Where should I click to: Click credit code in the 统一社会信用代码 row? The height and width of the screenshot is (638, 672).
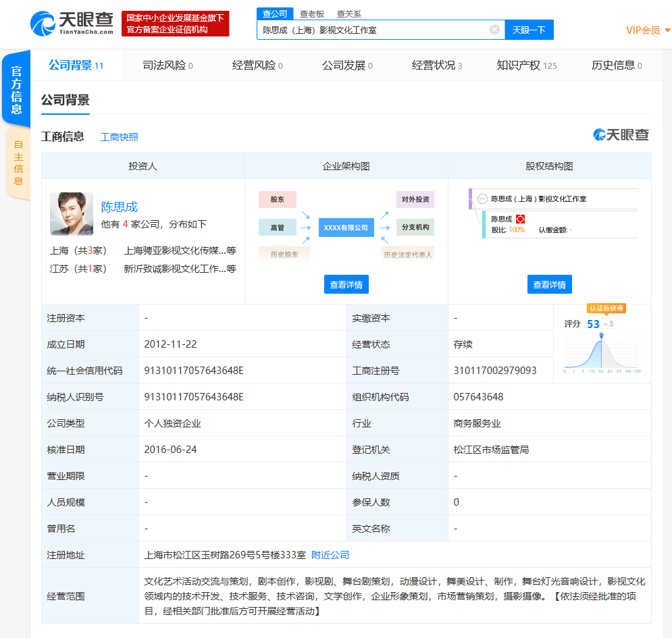(x=194, y=371)
